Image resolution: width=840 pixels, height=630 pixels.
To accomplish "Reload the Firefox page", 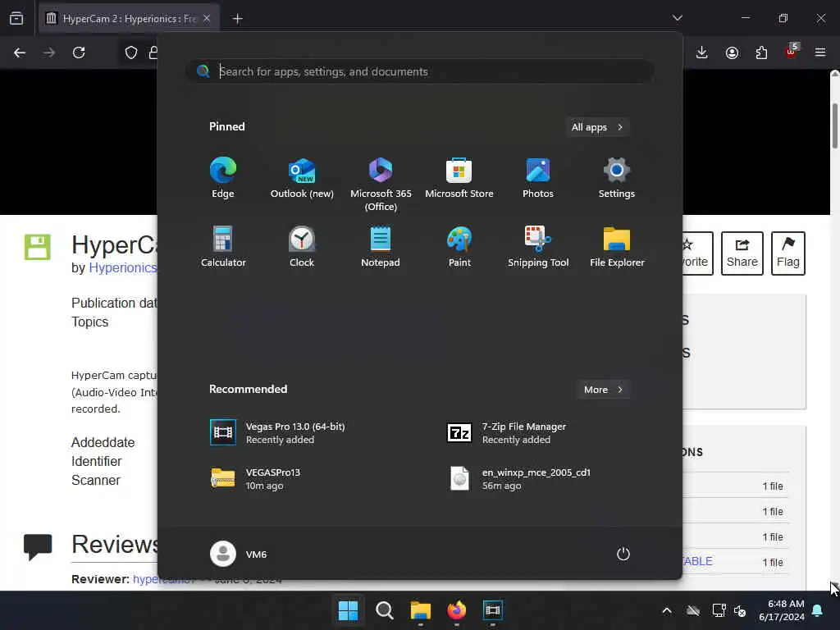I will [79, 52].
